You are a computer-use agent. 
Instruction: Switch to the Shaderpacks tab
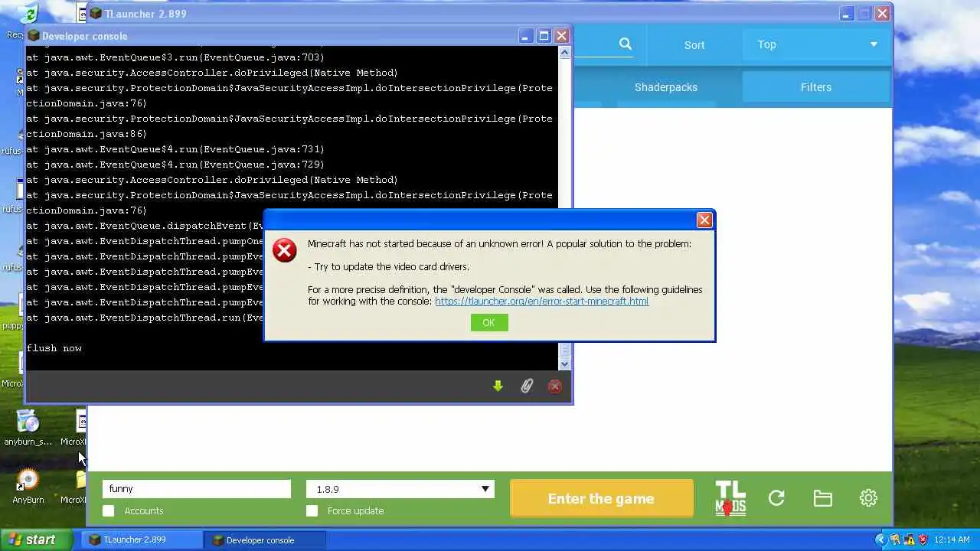[x=666, y=87]
